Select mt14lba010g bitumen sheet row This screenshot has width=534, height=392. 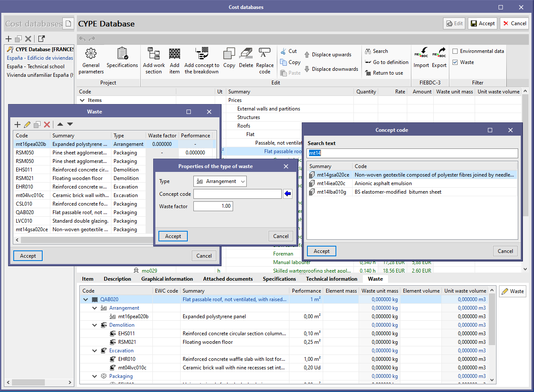click(x=412, y=192)
